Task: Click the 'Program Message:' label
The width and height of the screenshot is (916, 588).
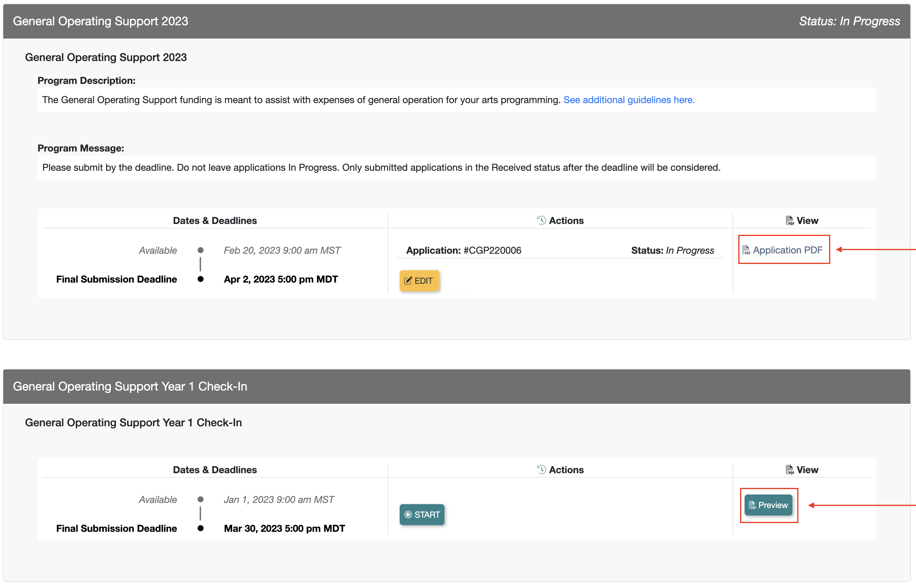Action: 81,148
